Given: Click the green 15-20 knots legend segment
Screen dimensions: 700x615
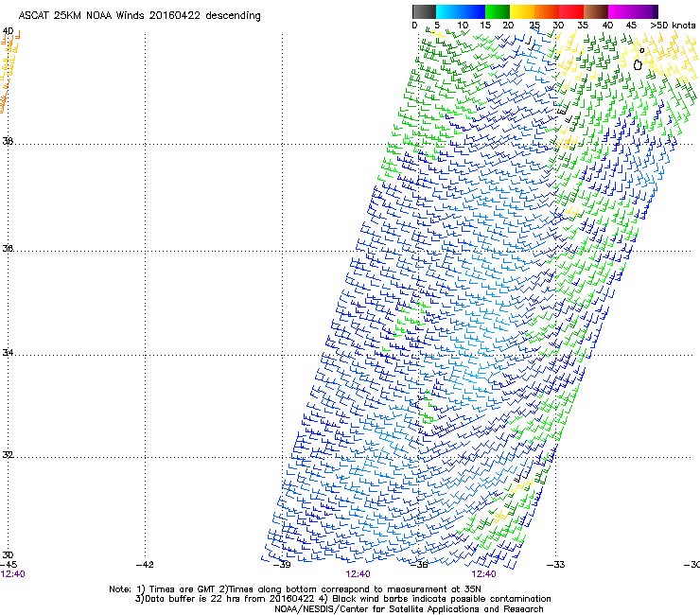Looking at the screenshot, I should [498, 11].
